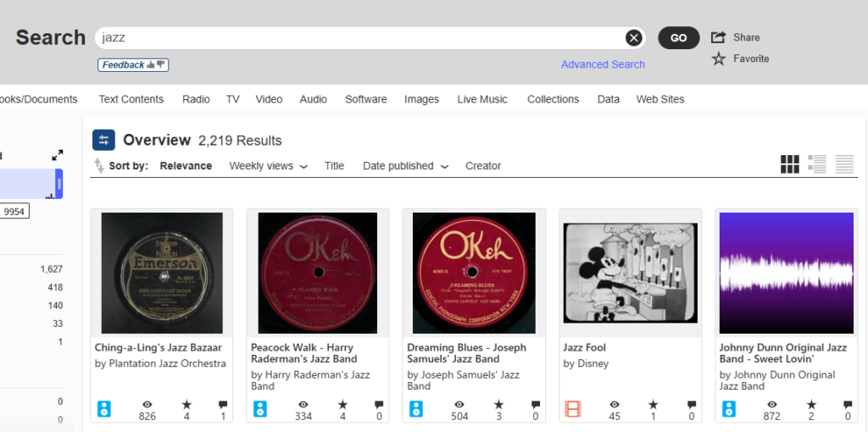Sort results by Creator

[x=483, y=166]
